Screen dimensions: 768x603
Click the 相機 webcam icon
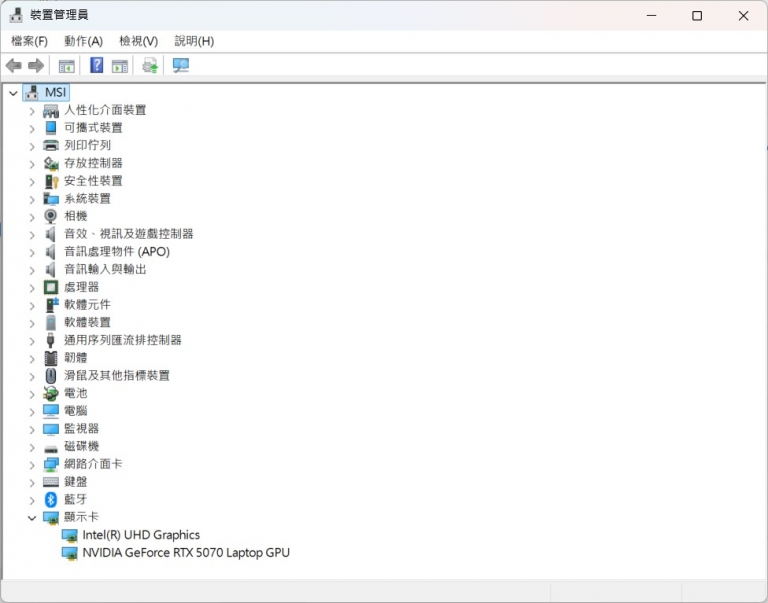(x=51, y=216)
